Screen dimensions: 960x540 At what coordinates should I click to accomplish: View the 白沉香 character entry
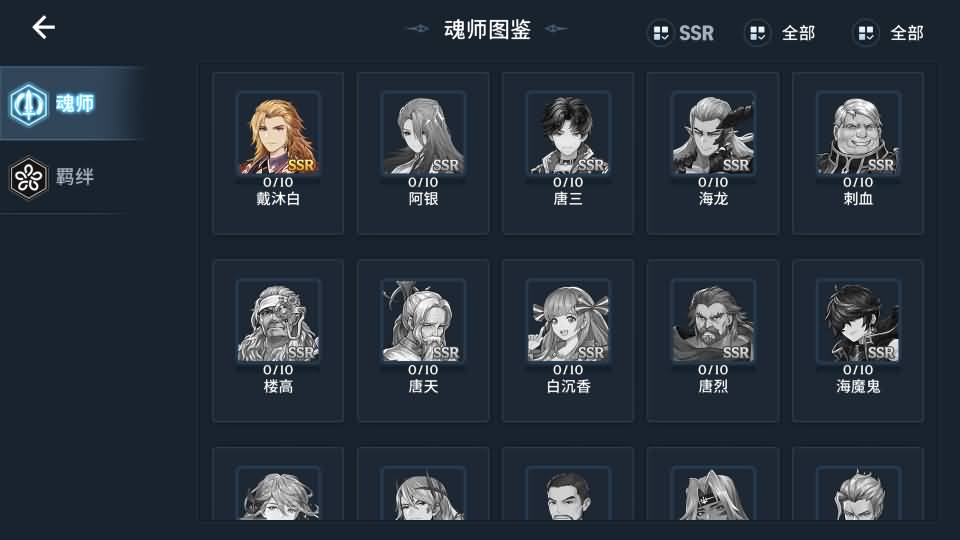click(568, 340)
